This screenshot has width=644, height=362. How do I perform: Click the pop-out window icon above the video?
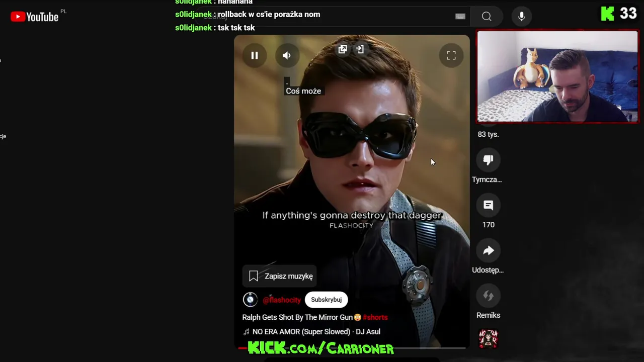click(x=343, y=49)
